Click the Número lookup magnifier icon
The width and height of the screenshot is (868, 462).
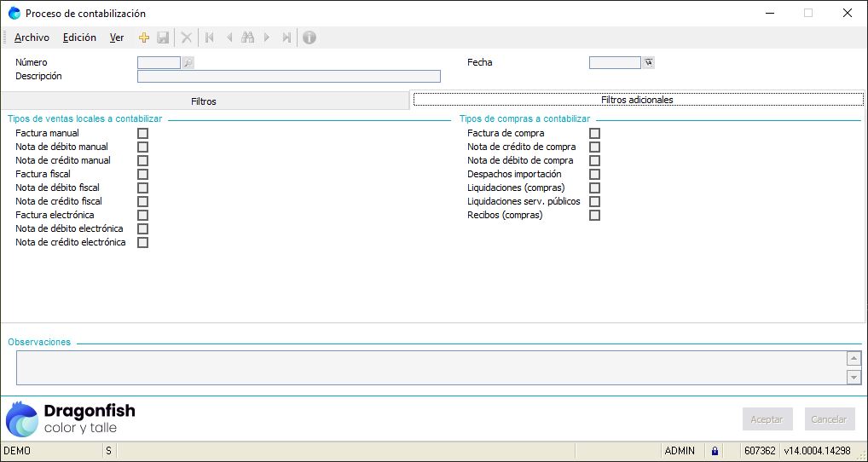coord(188,62)
